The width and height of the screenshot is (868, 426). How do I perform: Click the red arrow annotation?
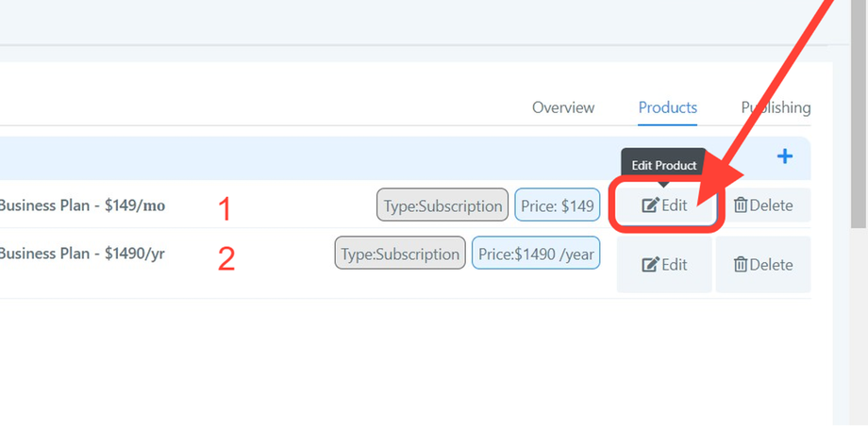click(x=774, y=94)
